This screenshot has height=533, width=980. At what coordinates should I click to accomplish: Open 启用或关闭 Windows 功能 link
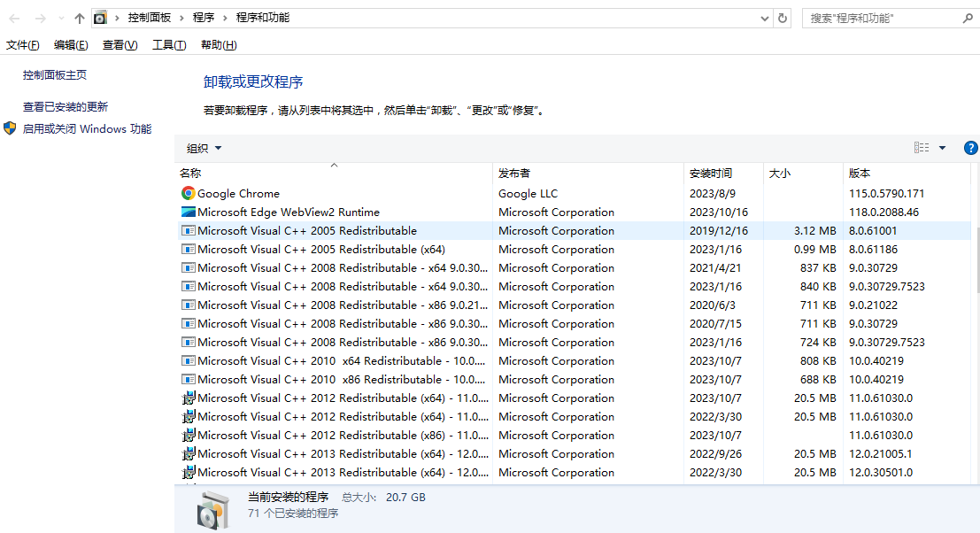pos(87,128)
